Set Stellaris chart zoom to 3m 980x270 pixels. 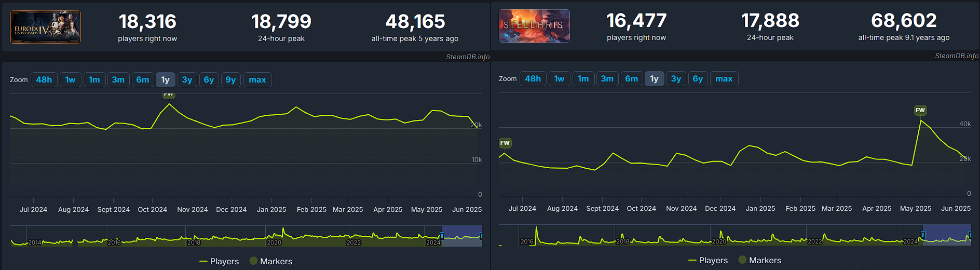(607, 78)
